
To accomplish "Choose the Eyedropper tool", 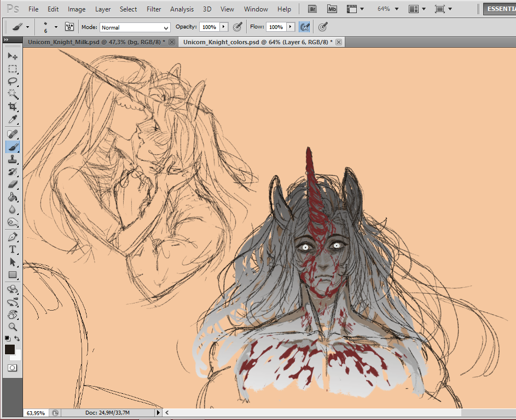I will (x=13, y=119).
